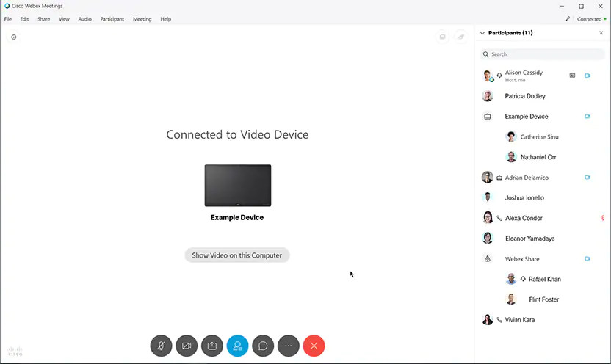Open the meeting info icon
The width and height of the screenshot is (611, 364).
tap(14, 37)
